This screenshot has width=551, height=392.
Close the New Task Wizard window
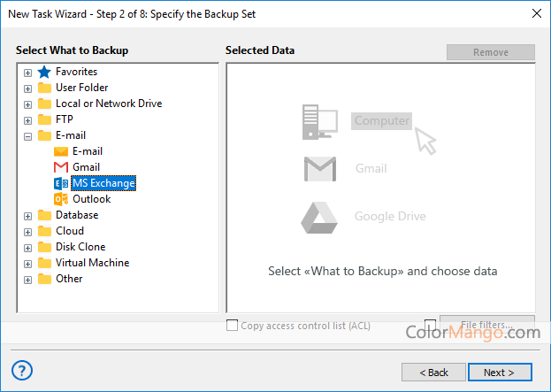[536, 13]
